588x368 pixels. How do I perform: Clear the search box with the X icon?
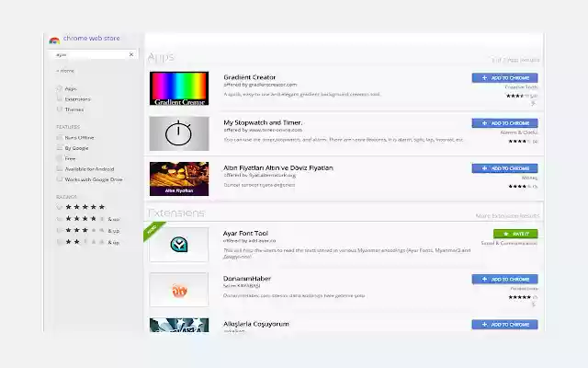coord(131,54)
